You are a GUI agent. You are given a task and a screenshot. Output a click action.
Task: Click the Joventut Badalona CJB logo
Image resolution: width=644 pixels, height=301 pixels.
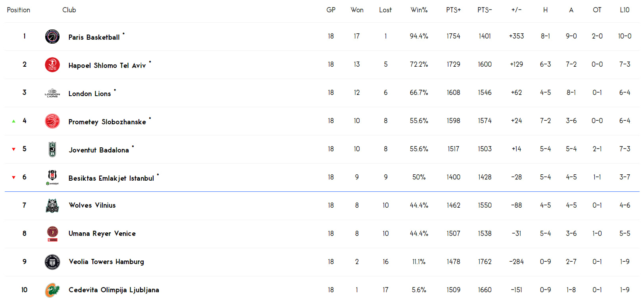click(52, 149)
